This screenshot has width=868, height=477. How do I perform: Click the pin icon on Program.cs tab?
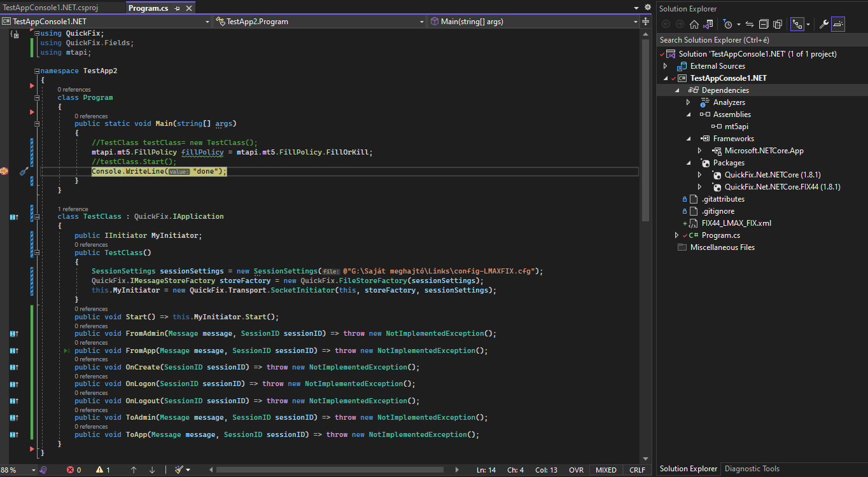click(x=177, y=8)
